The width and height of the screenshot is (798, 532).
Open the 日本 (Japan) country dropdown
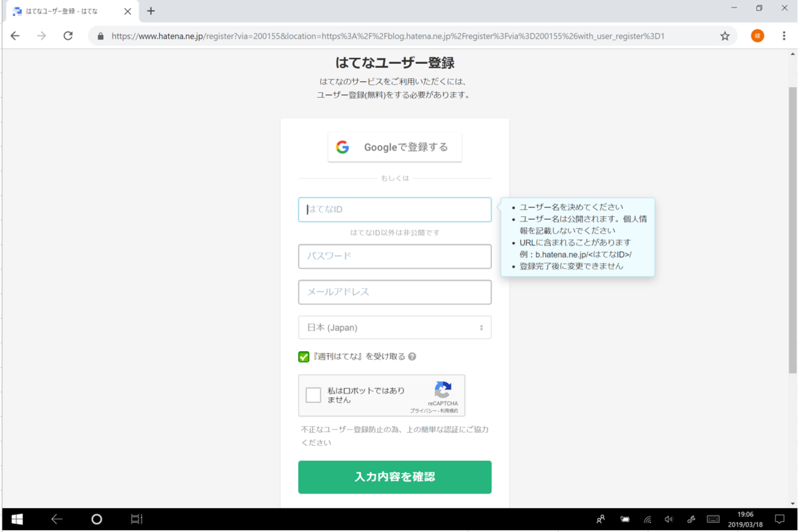pos(395,327)
